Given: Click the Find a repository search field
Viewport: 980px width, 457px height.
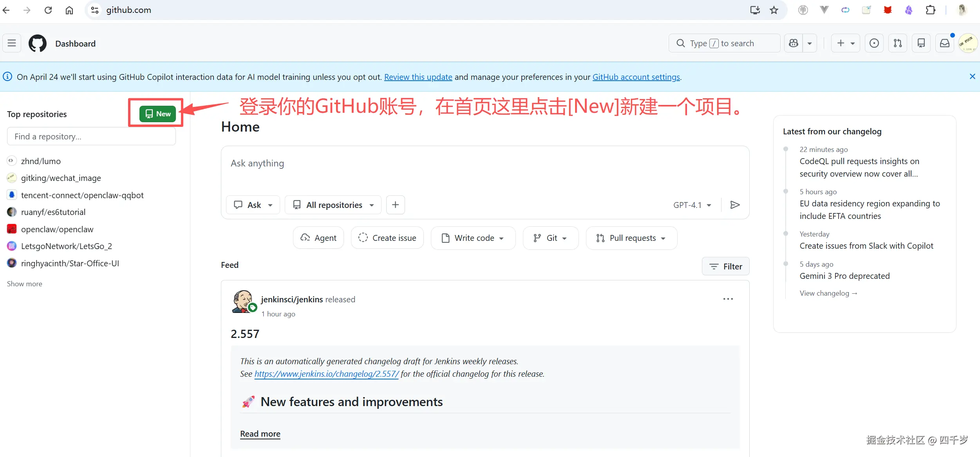Looking at the screenshot, I should (91, 136).
